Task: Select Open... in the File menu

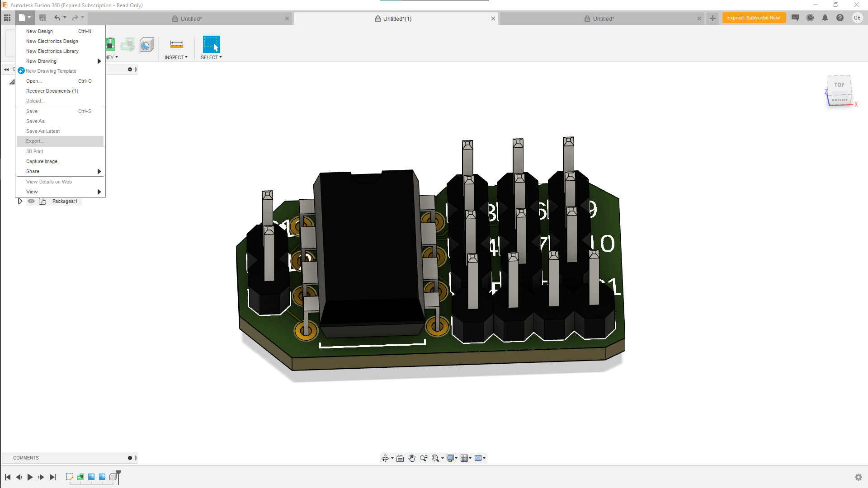Action: pos(60,81)
